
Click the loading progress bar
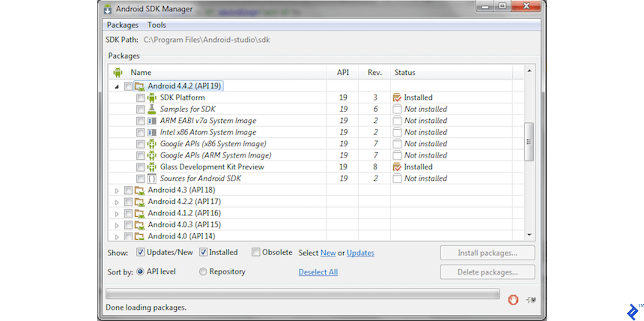(x=303, y=294)
